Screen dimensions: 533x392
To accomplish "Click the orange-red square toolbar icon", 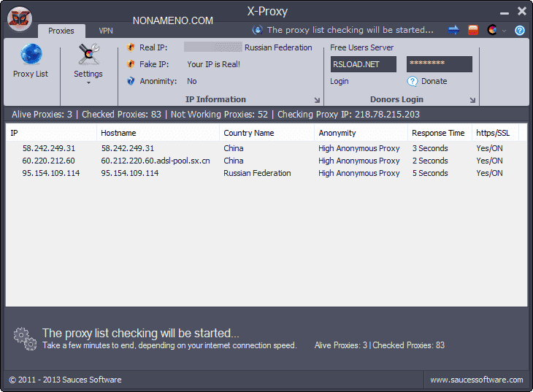I will [473, 30].
